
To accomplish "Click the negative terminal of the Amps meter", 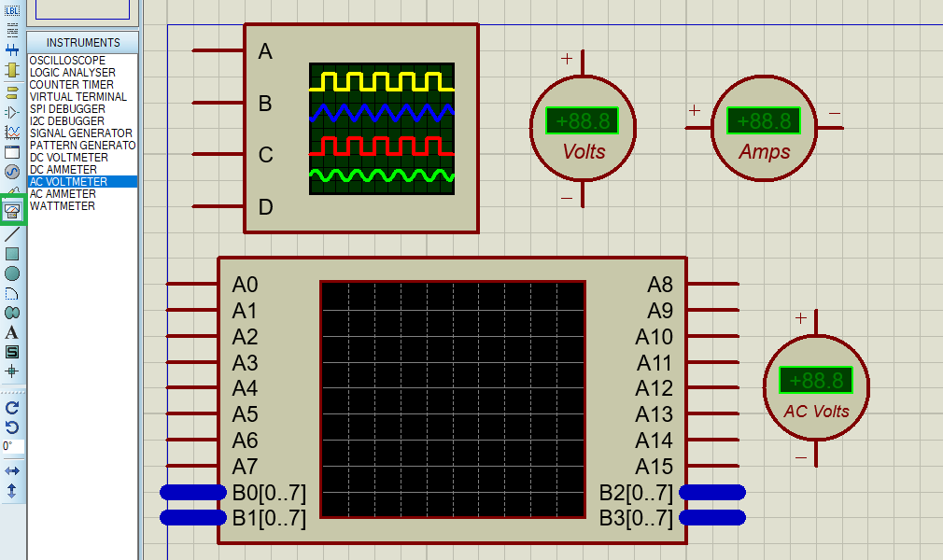I will pos(830,128).
